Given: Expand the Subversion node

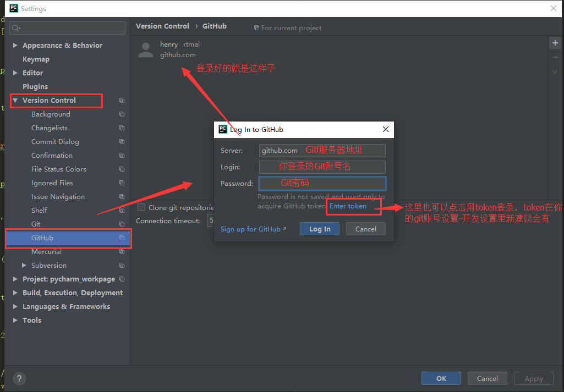Looking at the screenshot, I should click(24, 265).
